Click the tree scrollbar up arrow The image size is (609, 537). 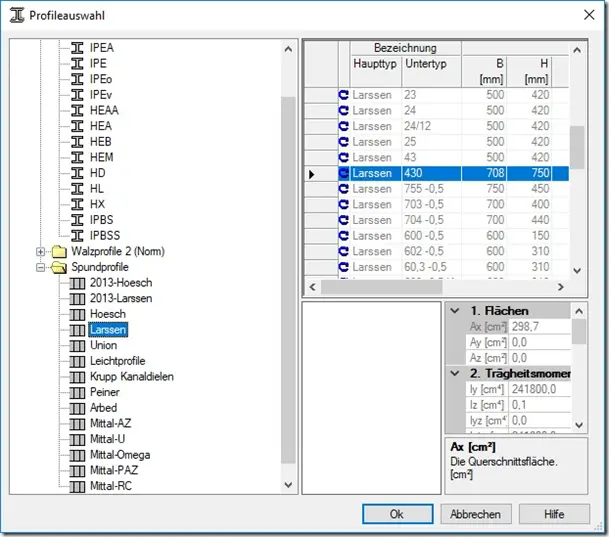[288, 49]
